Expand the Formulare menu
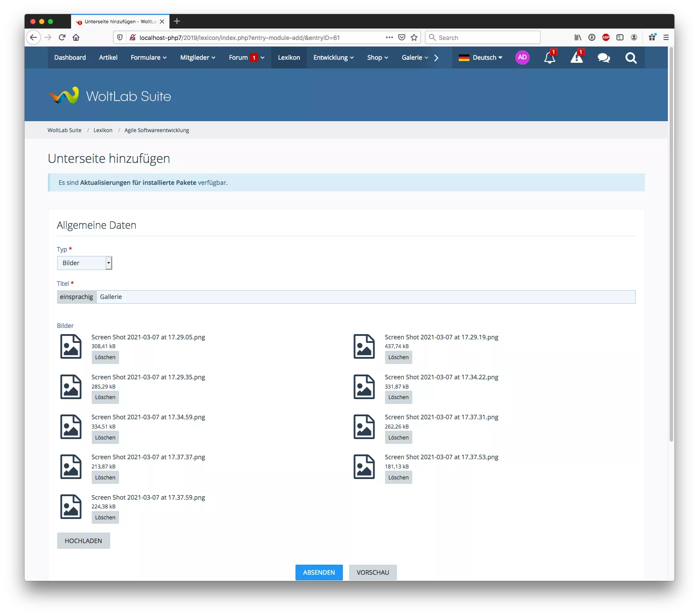 148,58
